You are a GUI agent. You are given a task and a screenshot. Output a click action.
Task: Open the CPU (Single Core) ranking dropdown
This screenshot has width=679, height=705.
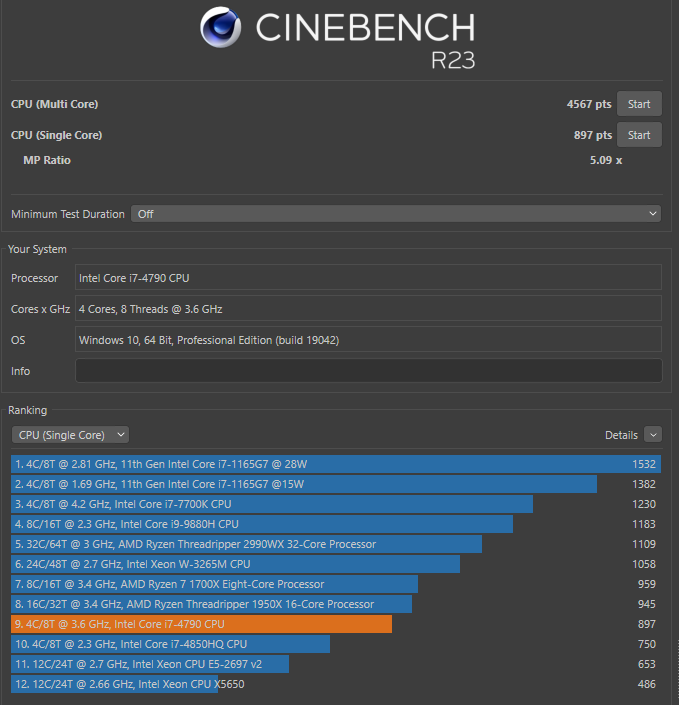pyautogui.click(x=70, y=435)
